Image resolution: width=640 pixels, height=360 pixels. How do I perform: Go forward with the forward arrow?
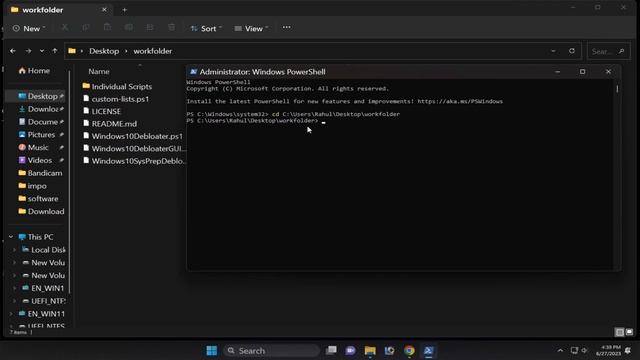(x=28, y=51)
